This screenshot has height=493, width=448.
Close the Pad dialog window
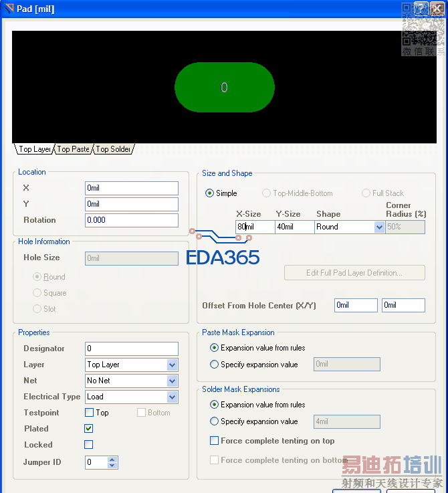[437, 9]
